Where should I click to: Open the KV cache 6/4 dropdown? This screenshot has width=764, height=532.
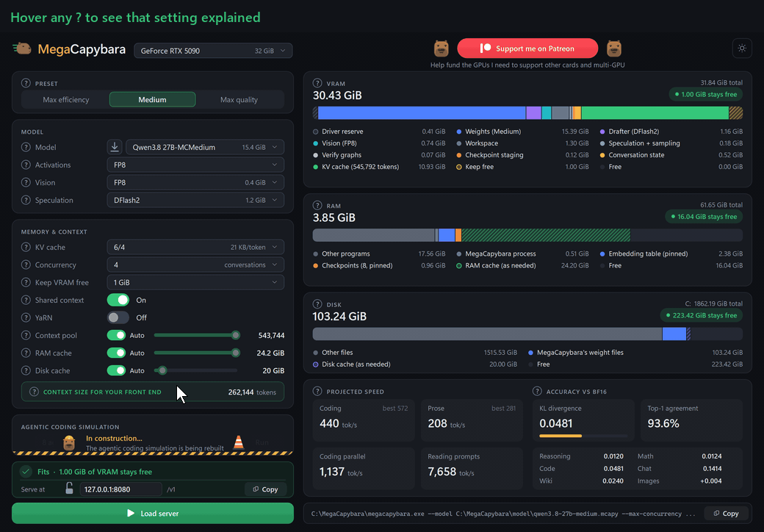click(195, 247)
